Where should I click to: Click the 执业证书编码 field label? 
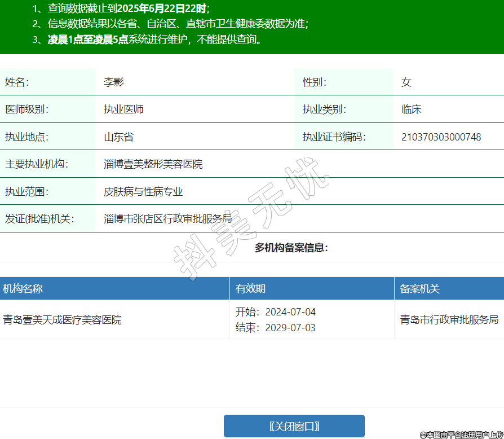click(x=334, y=137)
